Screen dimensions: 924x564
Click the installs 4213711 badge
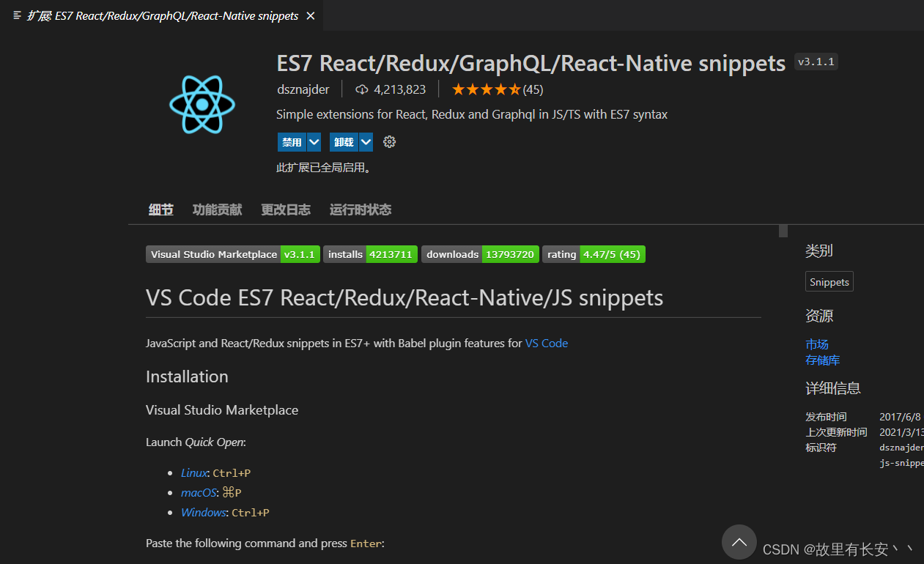coord(371,254)
